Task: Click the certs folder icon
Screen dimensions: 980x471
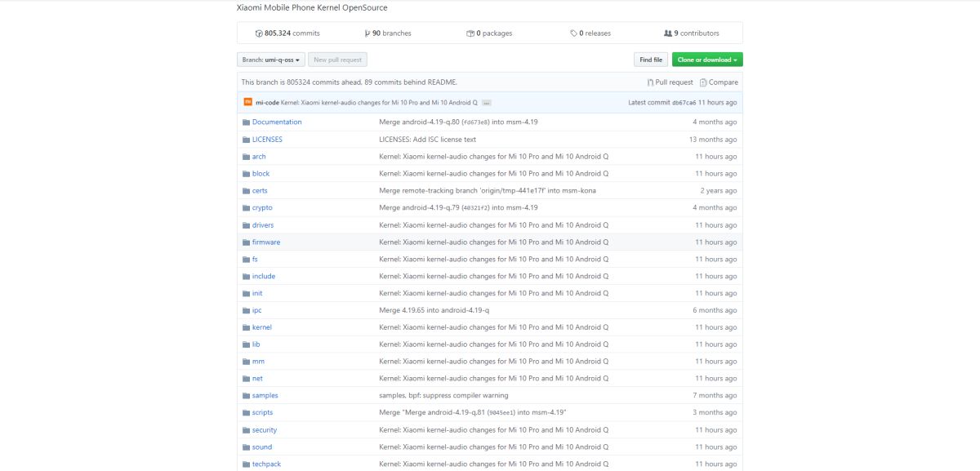Action: (x=245, y=191)
